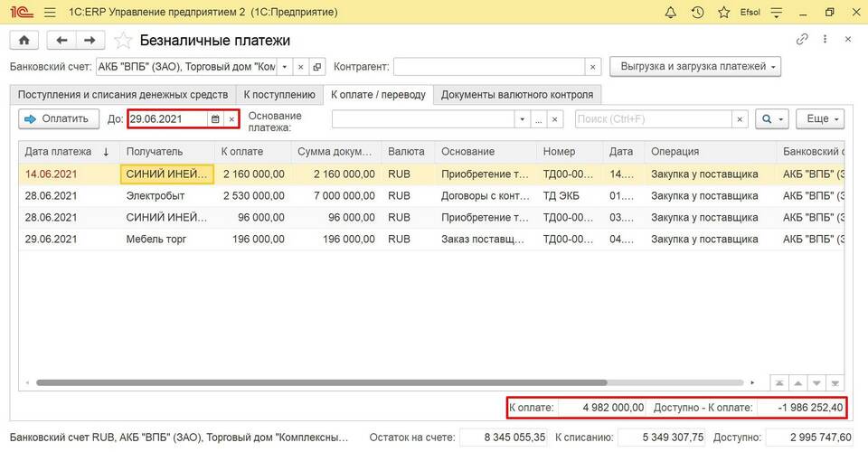Open the selected bank account card
868x452 pixels.
[317, 67]
